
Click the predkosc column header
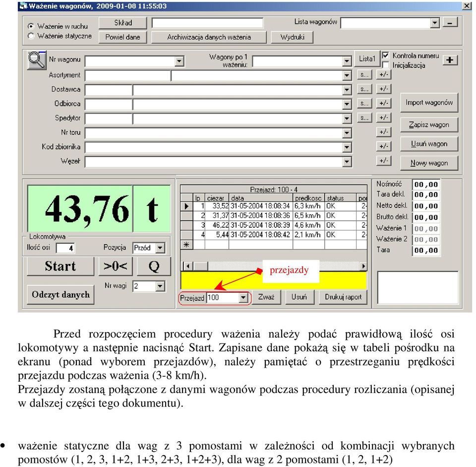coord(308,198)
